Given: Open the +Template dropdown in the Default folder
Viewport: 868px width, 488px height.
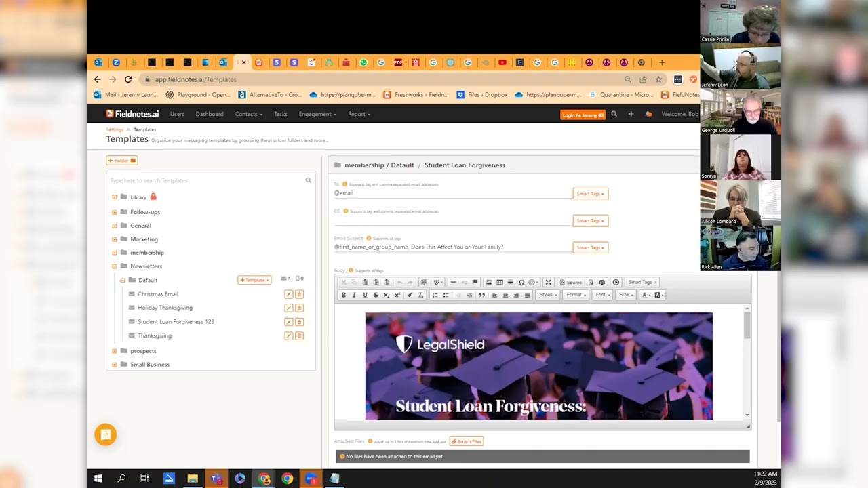Looking at the screenshot, I should (x=254, y=280).
